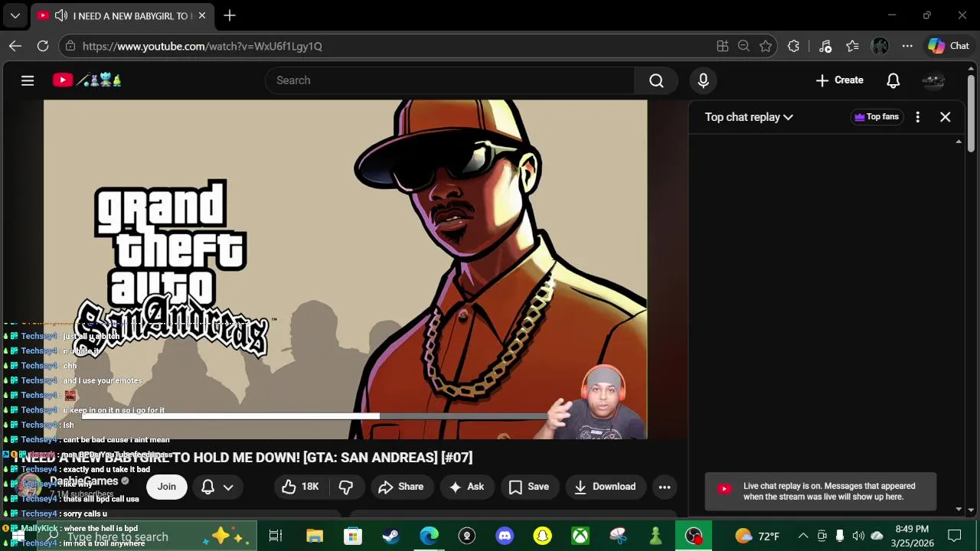The width and height of the screenshot is (980, 551).
Task: Show hidden system tray icons chevron
Action: [803, 536]
